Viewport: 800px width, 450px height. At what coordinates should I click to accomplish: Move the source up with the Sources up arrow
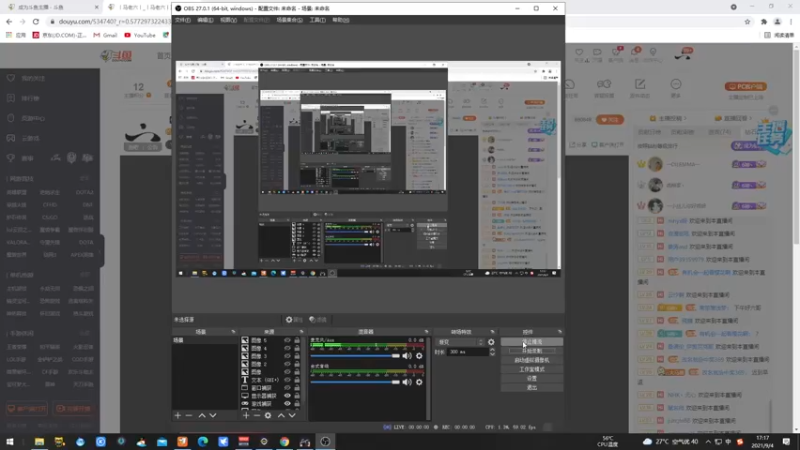(x=281, y=416)
